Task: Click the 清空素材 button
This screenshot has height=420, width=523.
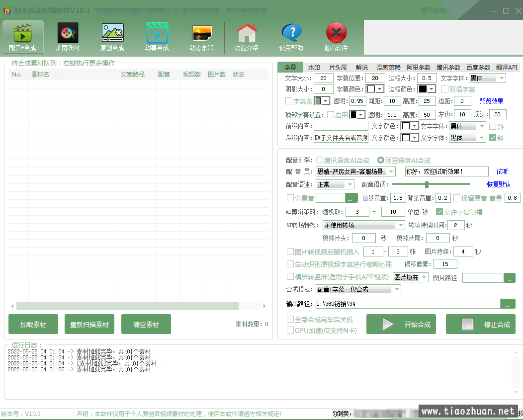Action: (146, 324)
